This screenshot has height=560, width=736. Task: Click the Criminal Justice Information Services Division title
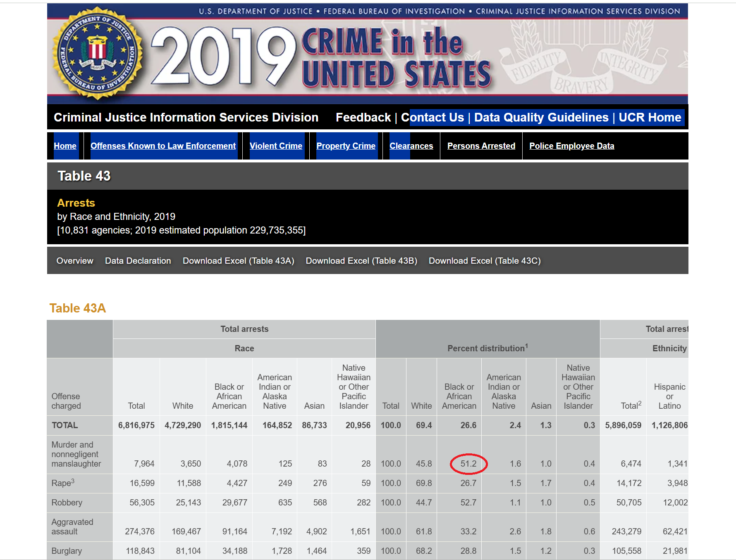pos(186,117)
